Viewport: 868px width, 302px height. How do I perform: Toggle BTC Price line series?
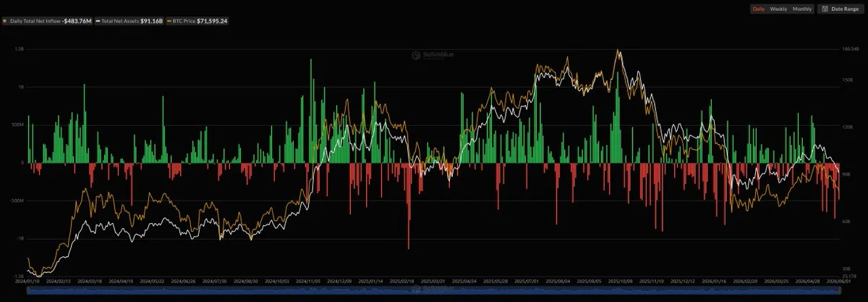pos(199,21)
